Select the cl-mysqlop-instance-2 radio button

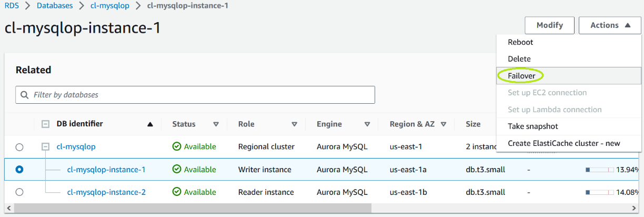coord(19,192)
